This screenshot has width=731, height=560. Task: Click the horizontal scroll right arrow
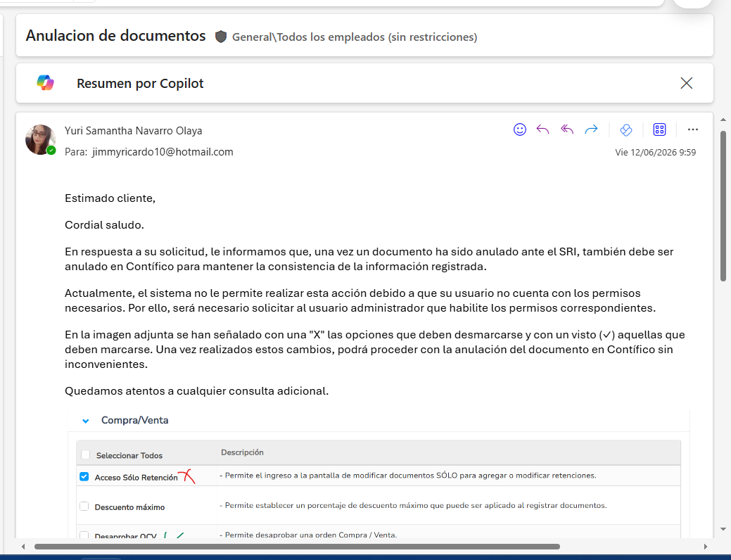tap(706, 547)
